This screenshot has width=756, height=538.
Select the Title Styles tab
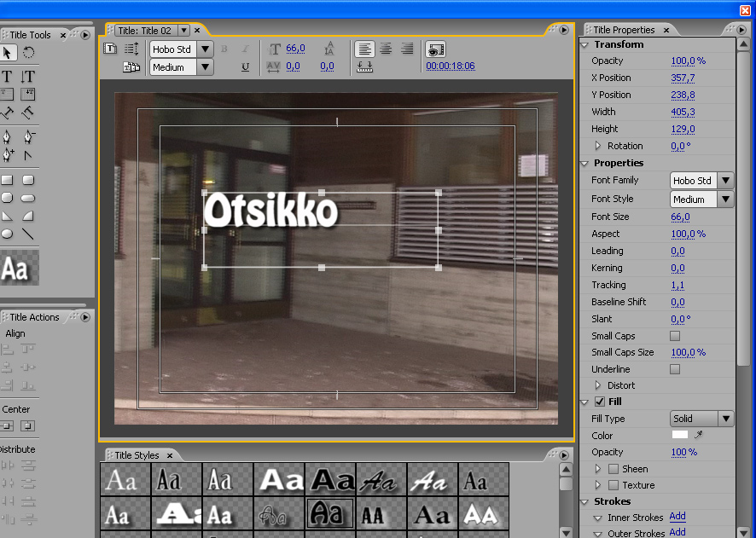coord(137,455)
